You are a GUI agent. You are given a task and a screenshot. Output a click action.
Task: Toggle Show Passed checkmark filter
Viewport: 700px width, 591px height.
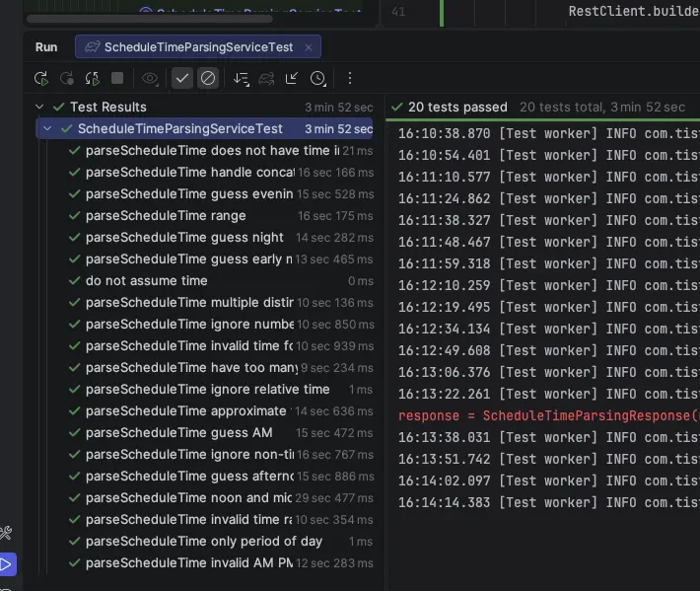[182, 79]
